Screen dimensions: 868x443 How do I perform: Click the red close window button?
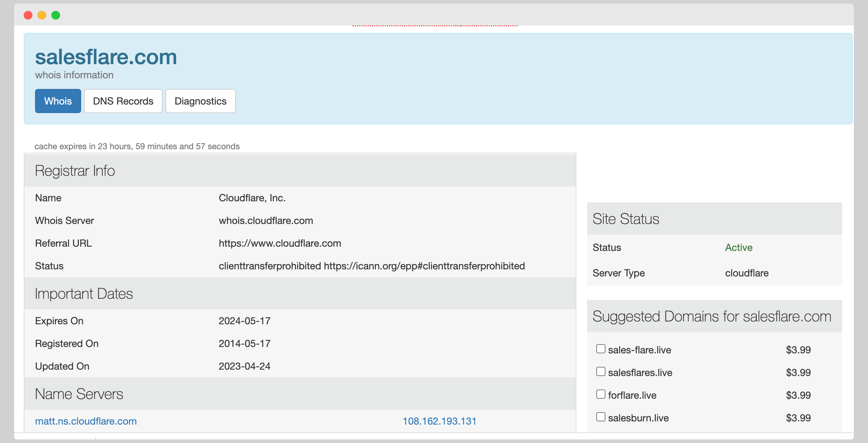tap(28, 15)
